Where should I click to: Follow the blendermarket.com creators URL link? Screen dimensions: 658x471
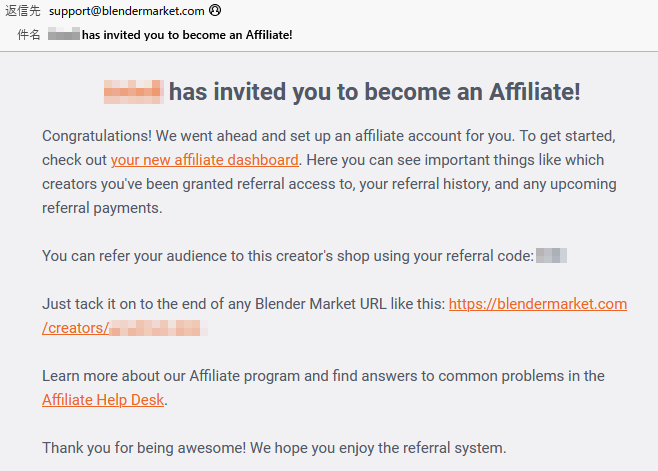tap(538, 304)
